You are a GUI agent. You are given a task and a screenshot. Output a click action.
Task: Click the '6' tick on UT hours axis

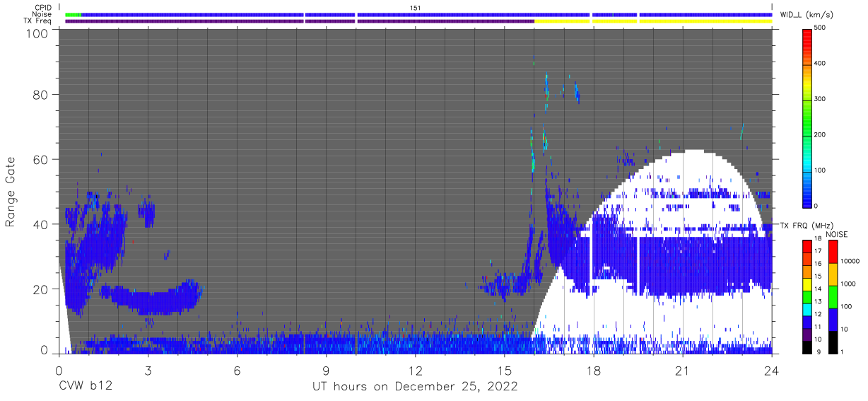237,371
